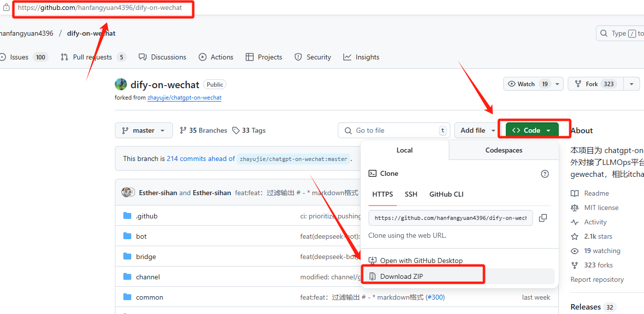
Task: Expand the Add file dropdown
Action: pyautogui.click(x=477, y=130)
